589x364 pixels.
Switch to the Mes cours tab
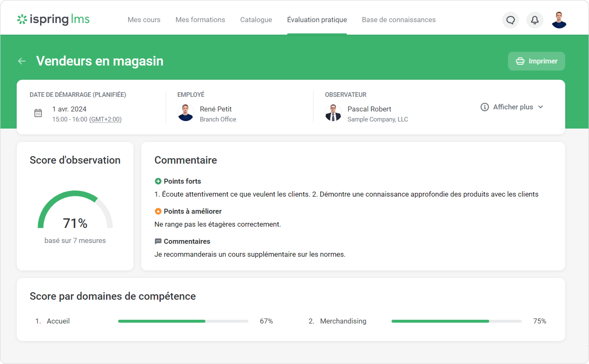(x=144, y=20)
